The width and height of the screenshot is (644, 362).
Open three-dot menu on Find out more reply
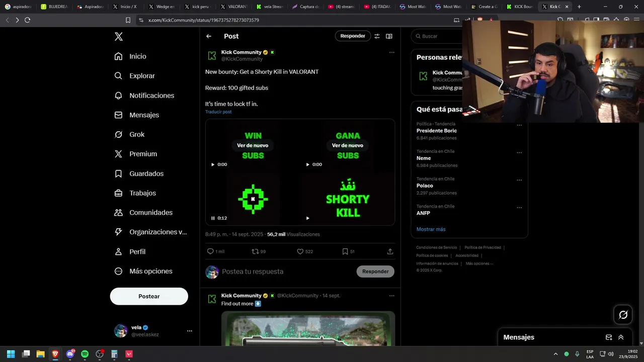pyautogui.click(x=392, y=296)
